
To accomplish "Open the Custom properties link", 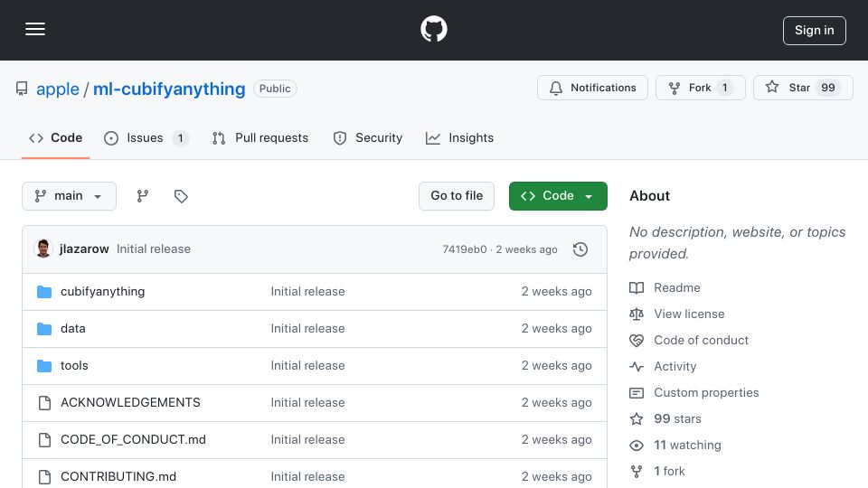I will coord(706,393).
